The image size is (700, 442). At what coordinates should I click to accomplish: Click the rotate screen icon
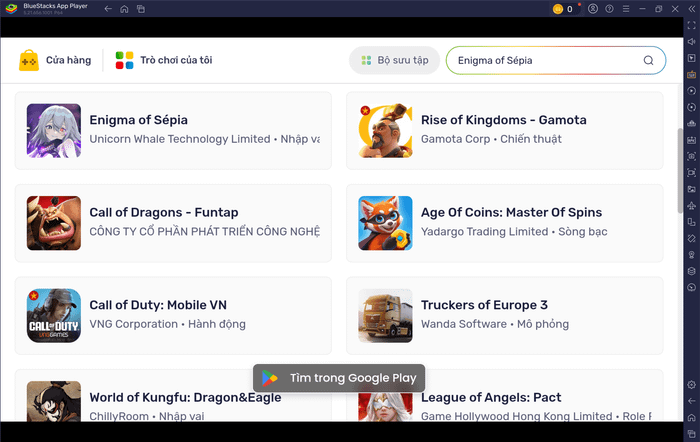[692, 238]
